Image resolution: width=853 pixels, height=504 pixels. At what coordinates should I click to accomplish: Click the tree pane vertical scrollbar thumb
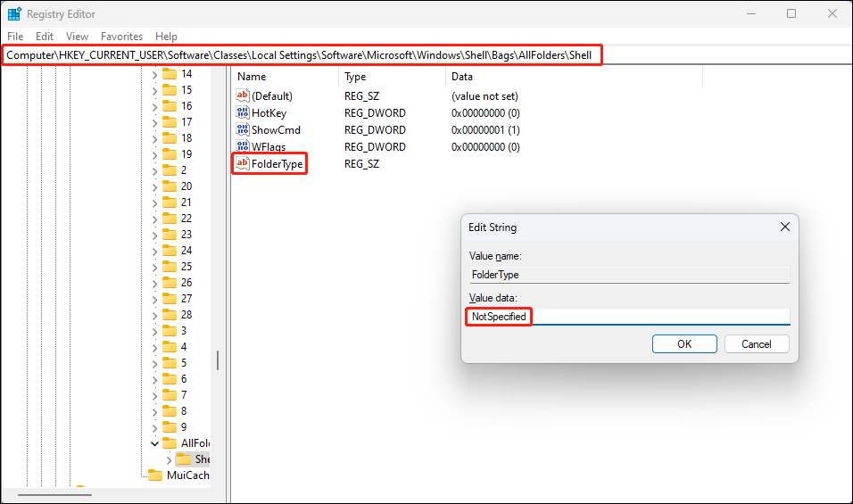(218, 359)
